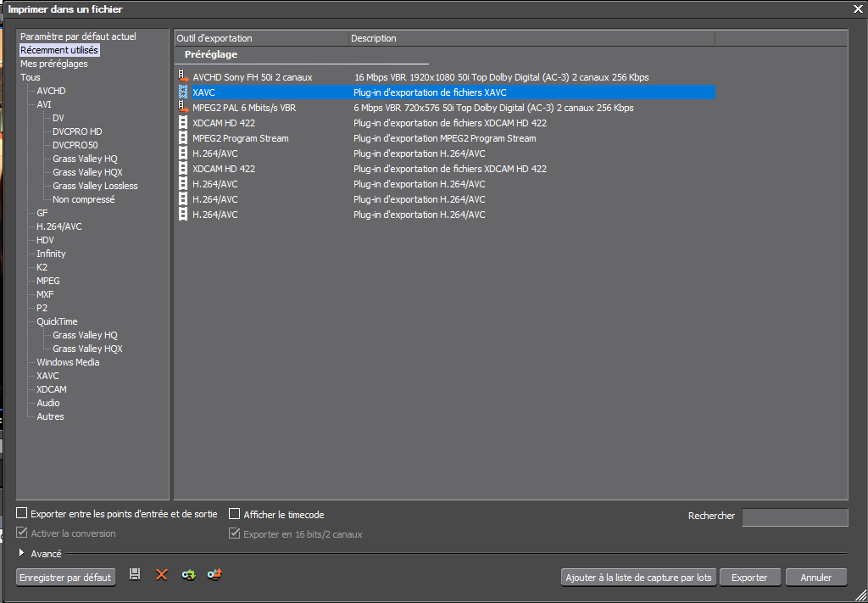Screen dimensions: 868x603
Task: Open Mes préréglages category
Action: [x=53, y=64]
